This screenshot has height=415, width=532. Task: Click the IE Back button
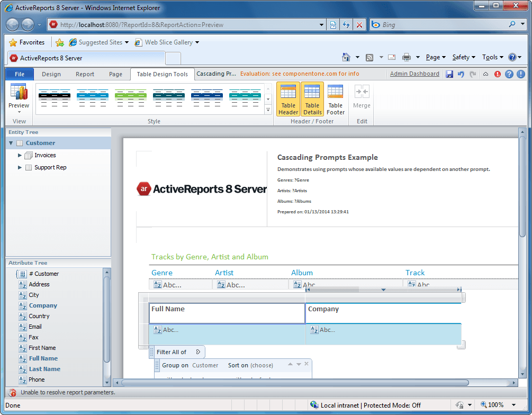13,24
